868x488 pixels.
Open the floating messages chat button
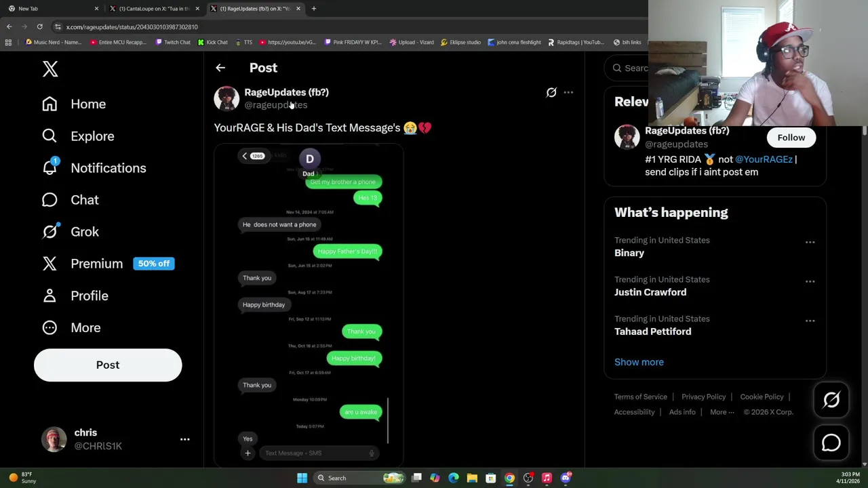(831, 443)
